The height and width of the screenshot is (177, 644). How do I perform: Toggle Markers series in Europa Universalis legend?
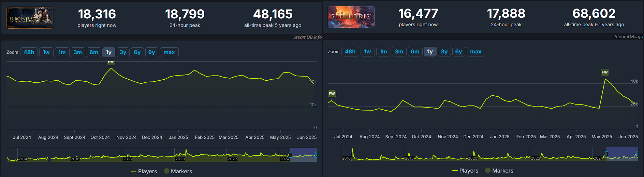click(178, 171)
